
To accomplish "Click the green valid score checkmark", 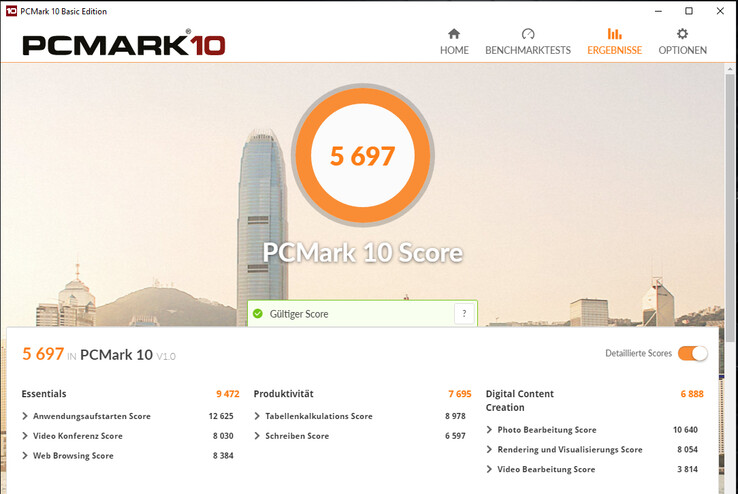I will click(257, 314).
